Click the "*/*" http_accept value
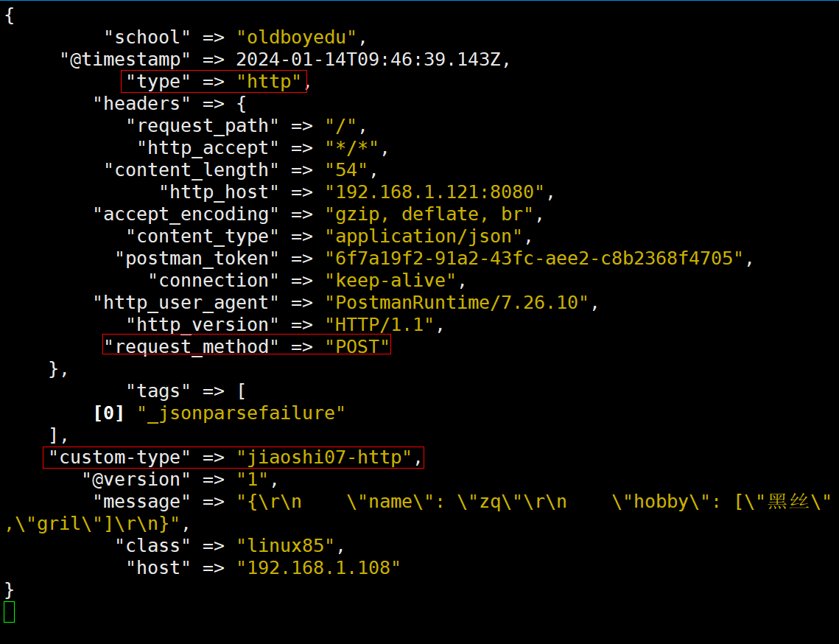The image size is (839, 644). pyautogui.click(x=352, y=148)
